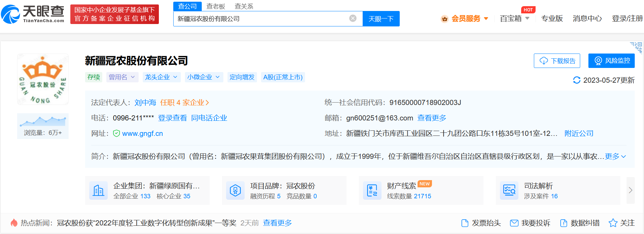Click the 新疆冠农股份有限公司 company title
The width and height of the screenshot is (644, 234).
137,61
